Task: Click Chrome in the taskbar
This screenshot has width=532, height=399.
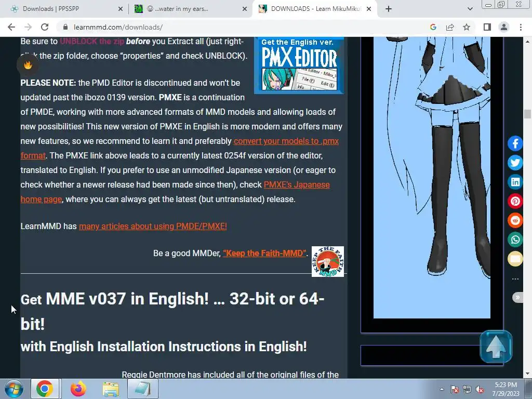Action: click(x=45, y=389)
